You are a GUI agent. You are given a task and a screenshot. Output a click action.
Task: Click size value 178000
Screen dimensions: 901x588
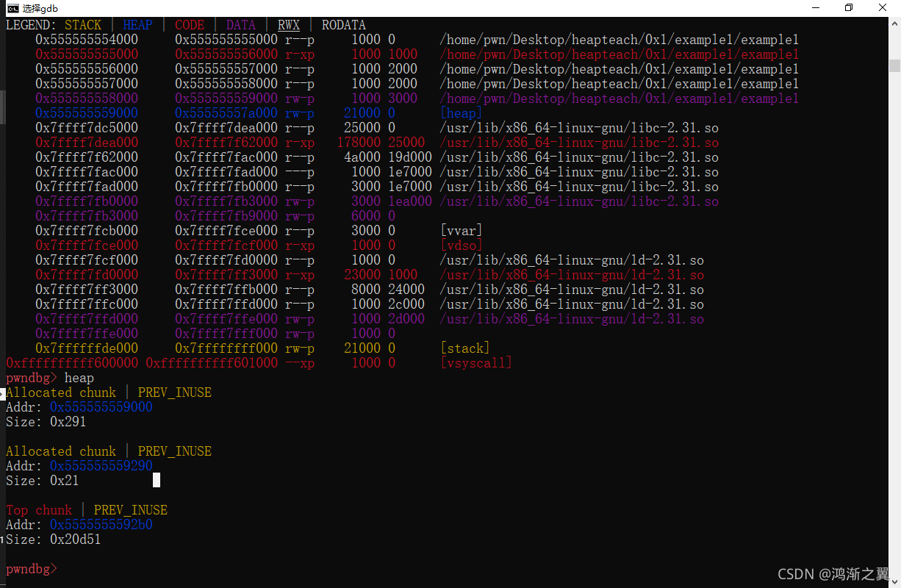pos(359,143)
